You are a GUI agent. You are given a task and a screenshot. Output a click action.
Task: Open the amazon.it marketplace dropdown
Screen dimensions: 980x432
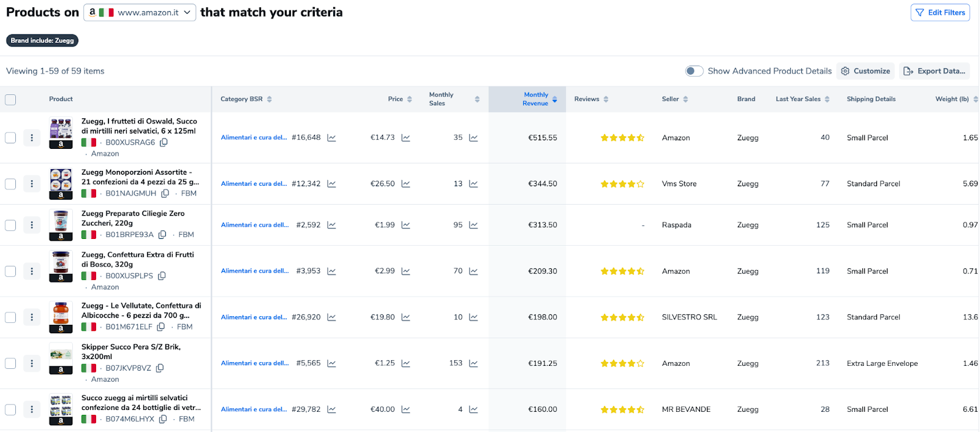coord(140,12)
